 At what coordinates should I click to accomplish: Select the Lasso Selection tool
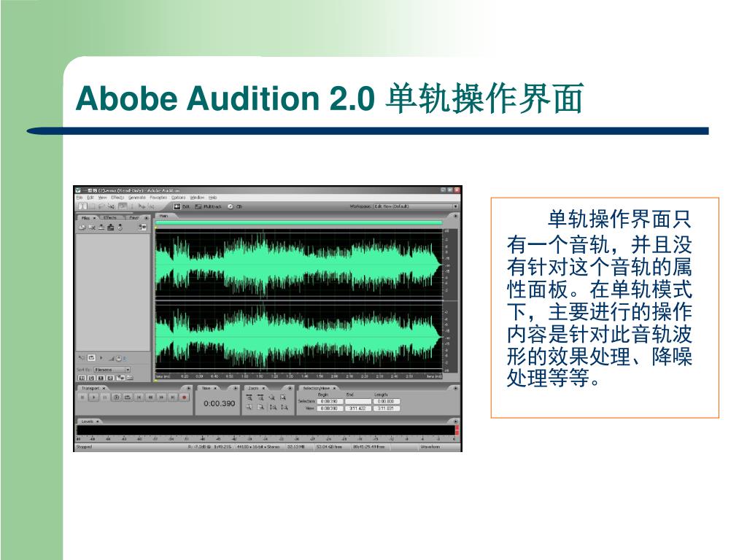click(101, 206)
